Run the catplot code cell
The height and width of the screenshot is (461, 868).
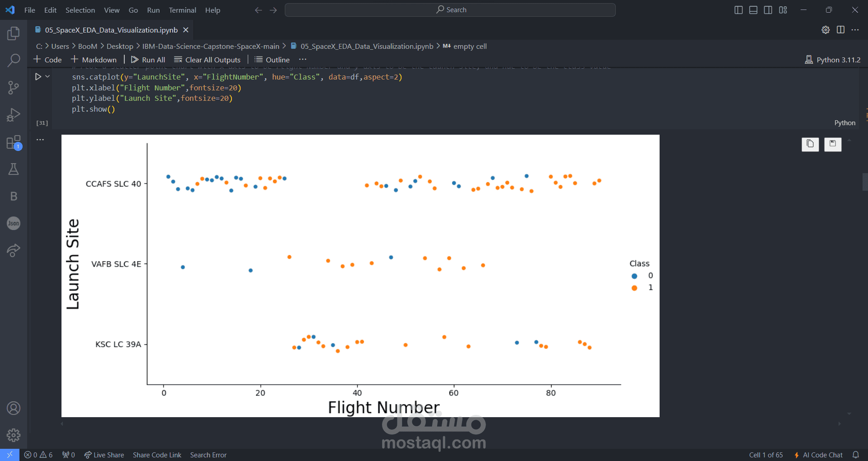(x=38, y=77)
